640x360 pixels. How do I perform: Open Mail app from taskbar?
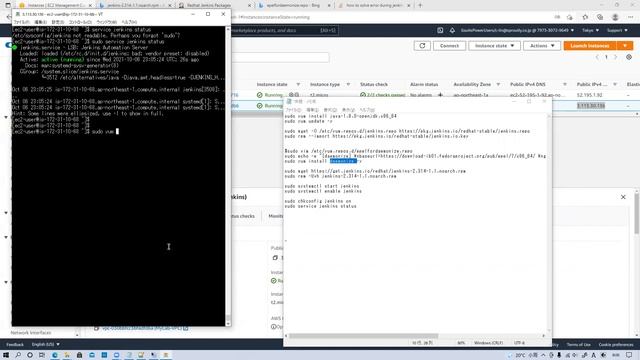(92, 355)
